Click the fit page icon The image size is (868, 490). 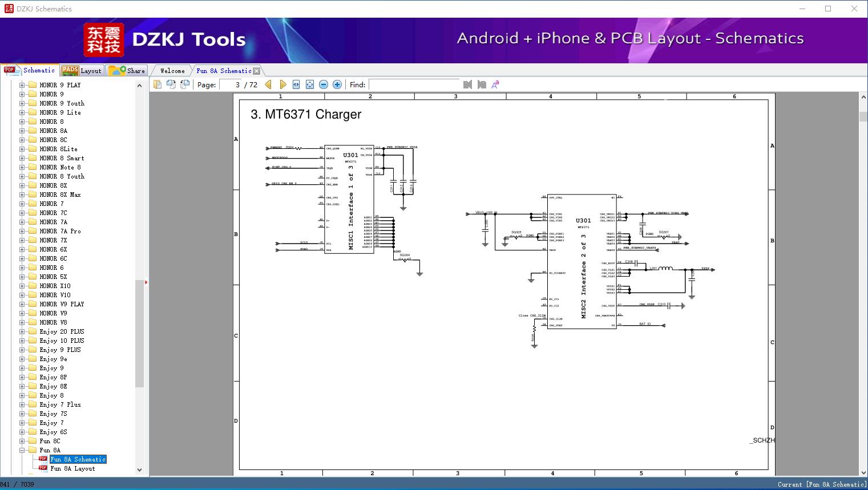pos(310,84)
